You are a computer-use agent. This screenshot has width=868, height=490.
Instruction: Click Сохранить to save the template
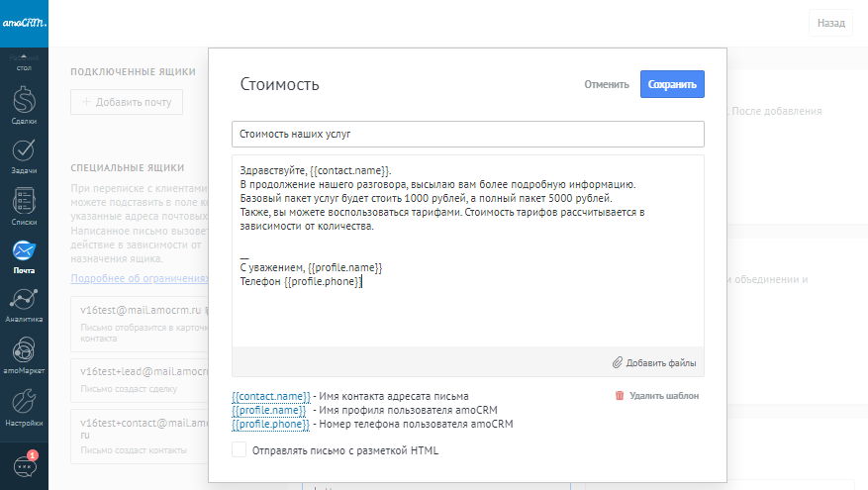(x=672, y=84)
